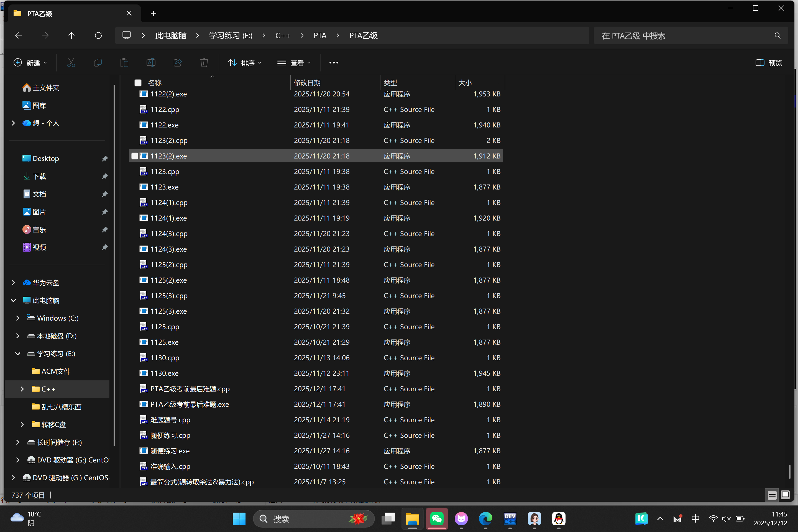
Task: Click the Refresh icon beside address bar
Action: [98, 36]
